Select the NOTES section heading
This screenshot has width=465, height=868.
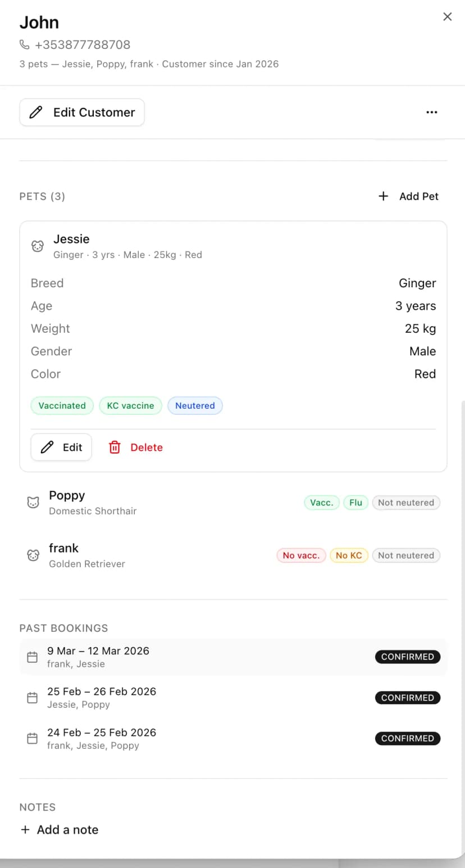pyautogui.click(x=37, y=807)
